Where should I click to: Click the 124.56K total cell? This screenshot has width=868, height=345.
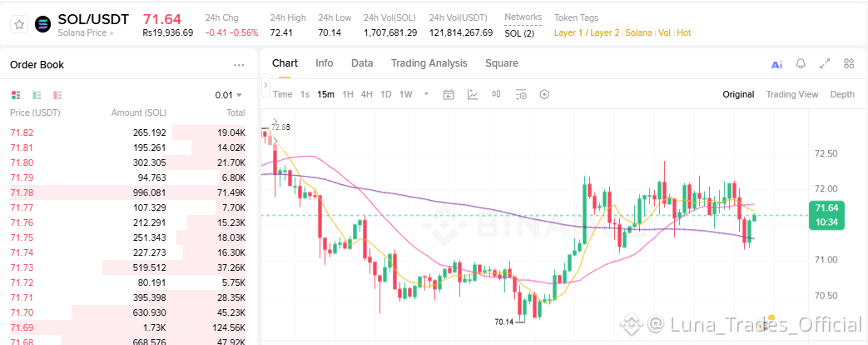(x=227, y=327)
